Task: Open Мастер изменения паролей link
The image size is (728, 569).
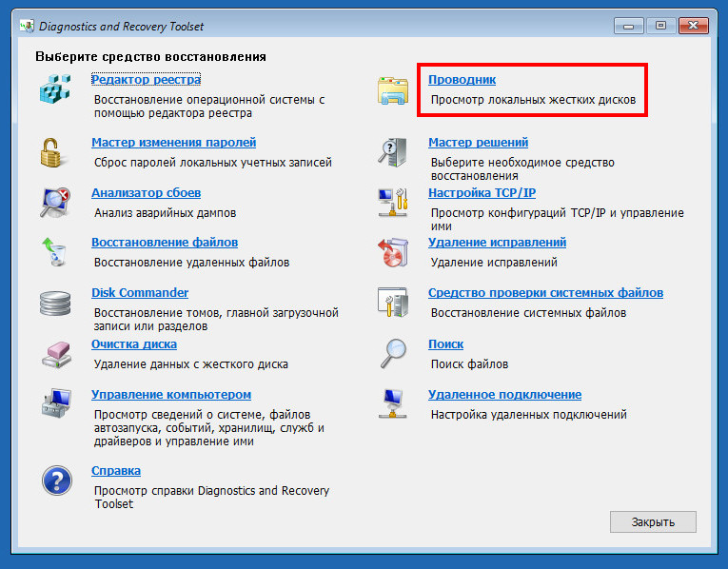Action: coord(173,142)
